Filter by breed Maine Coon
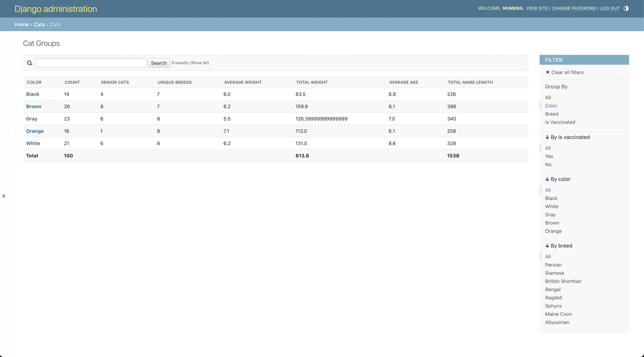 pos(558,314)
